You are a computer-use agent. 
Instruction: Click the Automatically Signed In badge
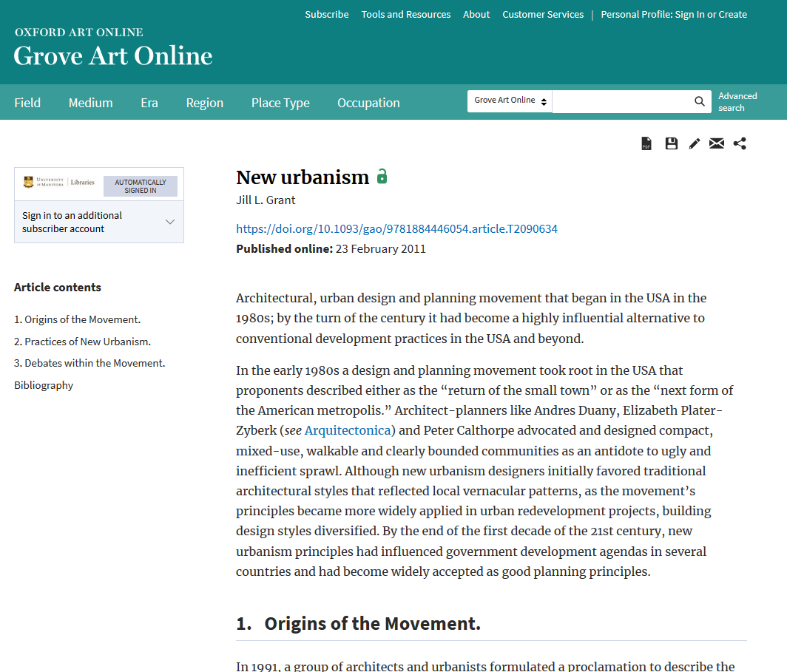141,186
